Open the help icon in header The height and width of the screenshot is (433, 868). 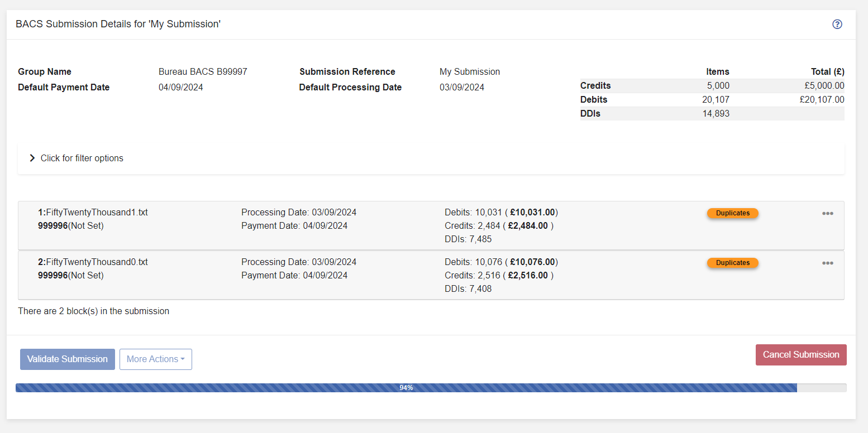click(x=837, y=24)
